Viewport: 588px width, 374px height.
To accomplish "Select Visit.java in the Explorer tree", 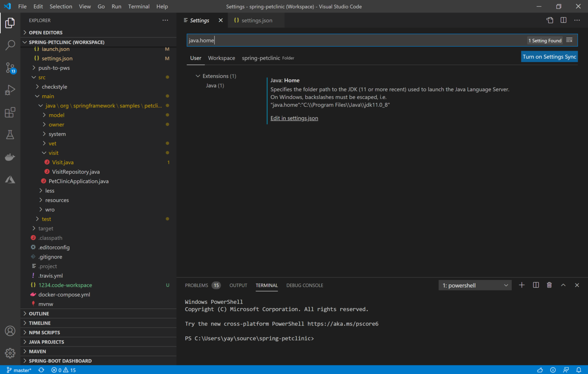I will click(63, 162).
